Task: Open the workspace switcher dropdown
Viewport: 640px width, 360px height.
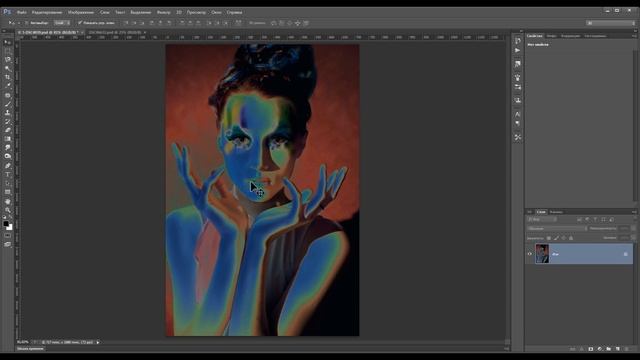Action: coord(611,23)
